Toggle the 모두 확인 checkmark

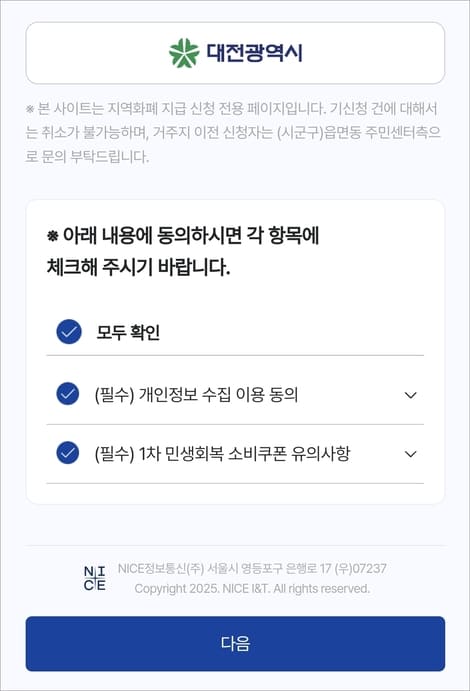69,332
